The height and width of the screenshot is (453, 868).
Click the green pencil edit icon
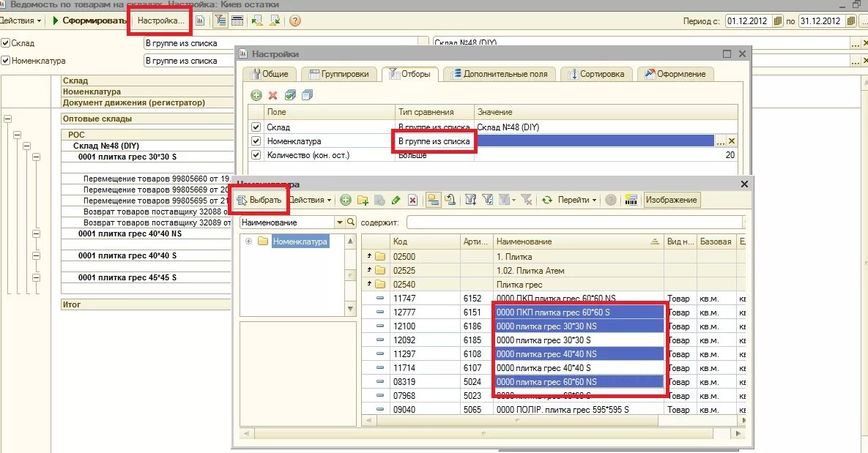396,200
